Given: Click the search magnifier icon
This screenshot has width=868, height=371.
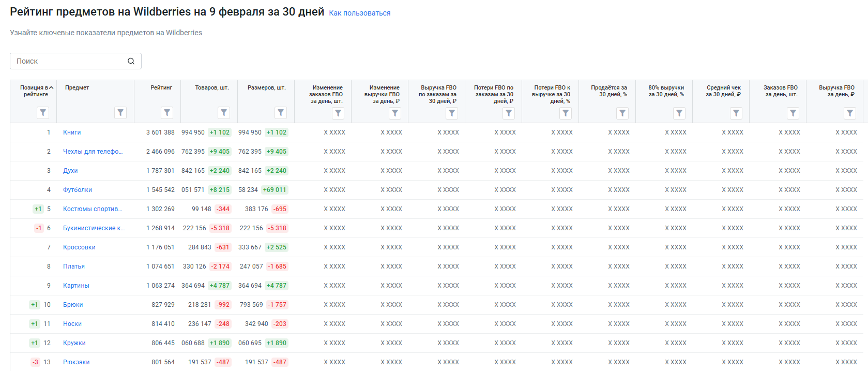Looking at the screenshot, I should coord(131,61).
